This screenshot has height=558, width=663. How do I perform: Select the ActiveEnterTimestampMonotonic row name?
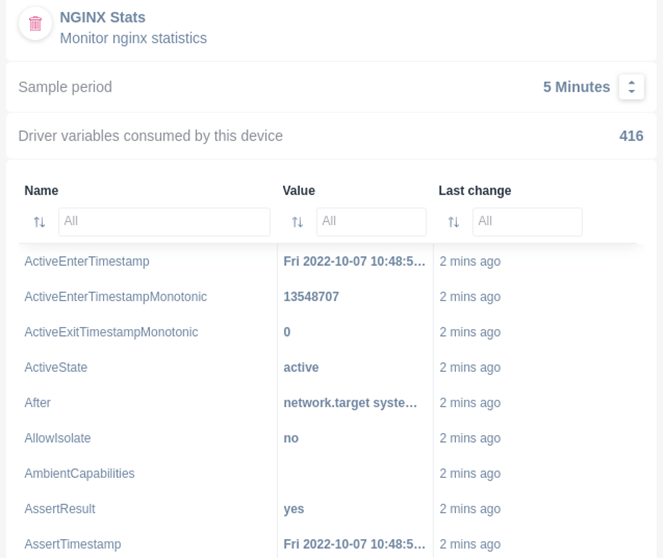(115, 297)
